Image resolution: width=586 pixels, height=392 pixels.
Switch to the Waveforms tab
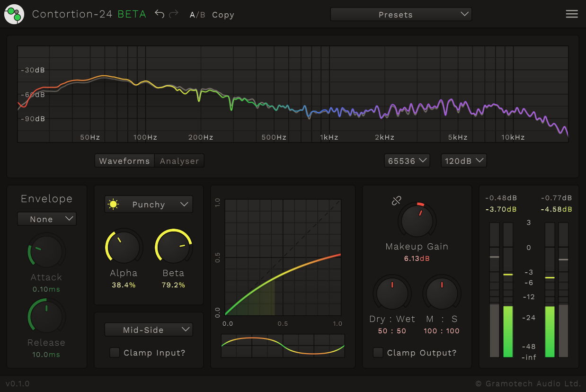pyautogui.click(x=124, y=161)
